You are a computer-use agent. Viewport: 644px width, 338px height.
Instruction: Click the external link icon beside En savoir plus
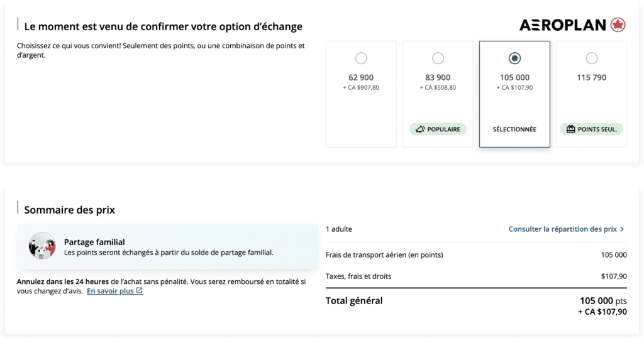point(140,292)
